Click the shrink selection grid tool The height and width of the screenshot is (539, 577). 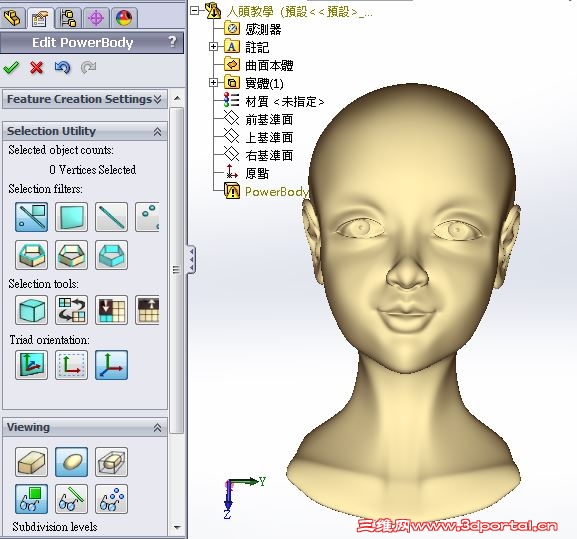point(111,310)
